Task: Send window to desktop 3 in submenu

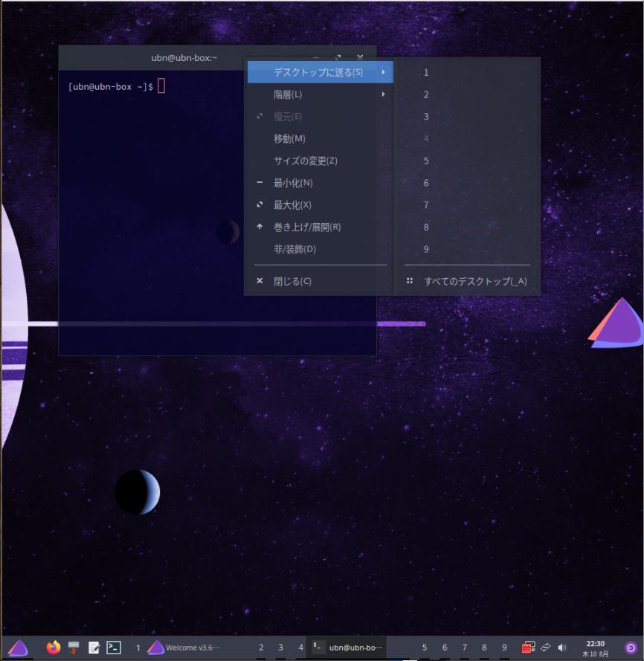Action: pyautogui.click(x=467, y=117)
